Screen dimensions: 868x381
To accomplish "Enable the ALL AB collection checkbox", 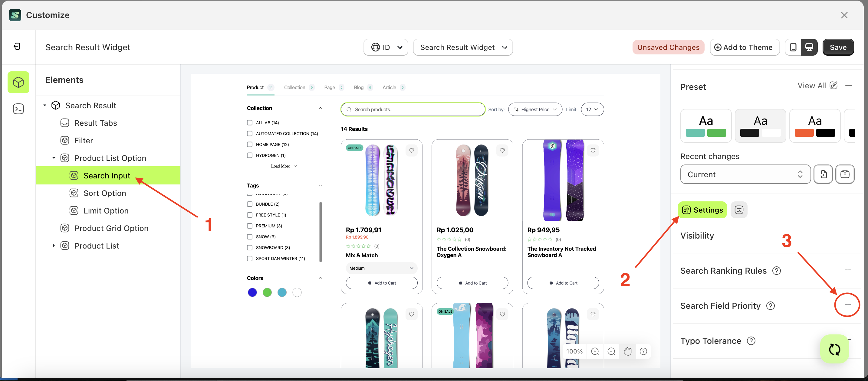I will tap(250, 122).
